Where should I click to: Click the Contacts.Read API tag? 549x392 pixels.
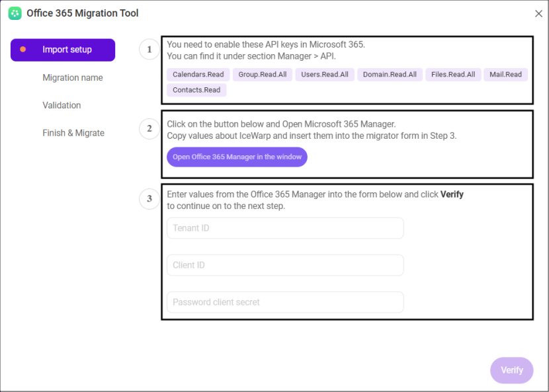(x=196, y=90)
